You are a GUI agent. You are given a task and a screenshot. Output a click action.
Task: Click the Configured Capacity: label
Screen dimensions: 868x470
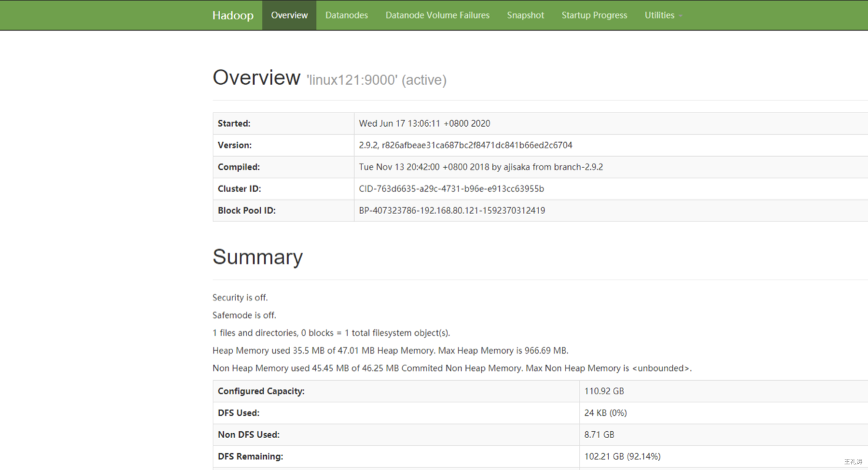pyautogui.click(x=261, y=391)
